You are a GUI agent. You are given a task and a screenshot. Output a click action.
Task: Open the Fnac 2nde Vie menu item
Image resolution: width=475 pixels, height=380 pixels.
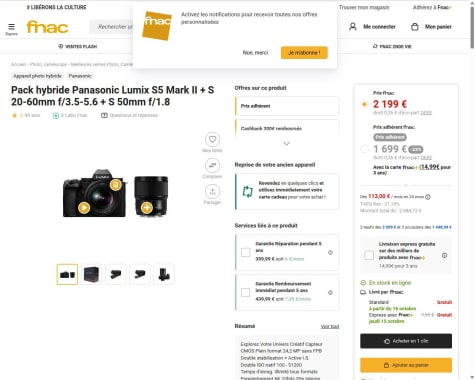coord(392,46)
